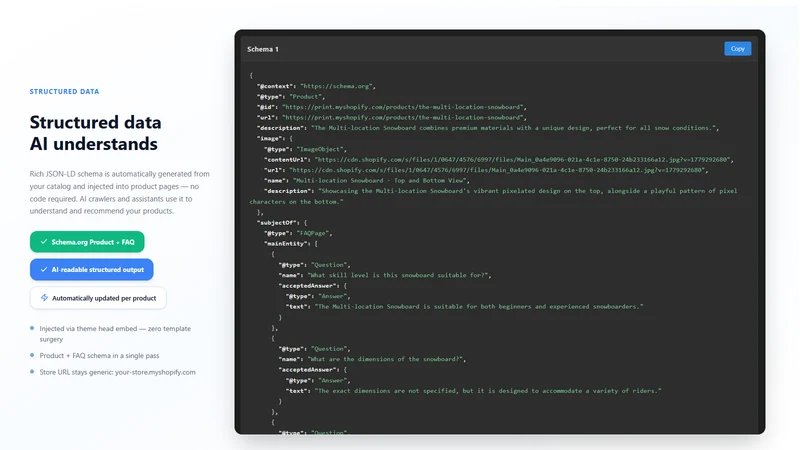The image size is (800, 450).
Task: Click the Automatically updated per product badge
Action: [x=98, y=298]
